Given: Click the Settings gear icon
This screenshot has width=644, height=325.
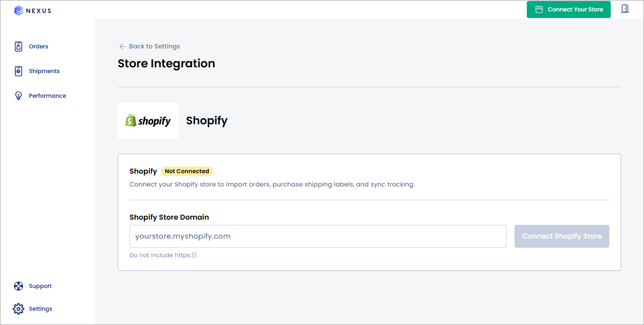Looking at the screenshot, I should 19,309.
